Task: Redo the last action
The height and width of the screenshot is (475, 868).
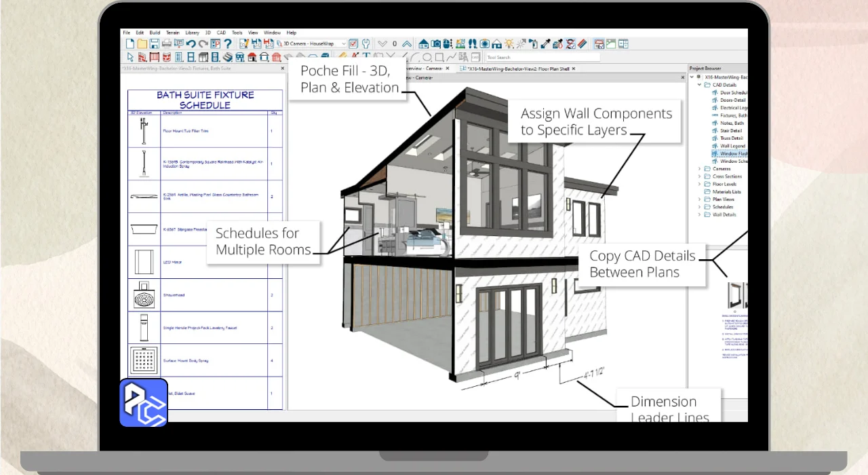Action: 203,43
